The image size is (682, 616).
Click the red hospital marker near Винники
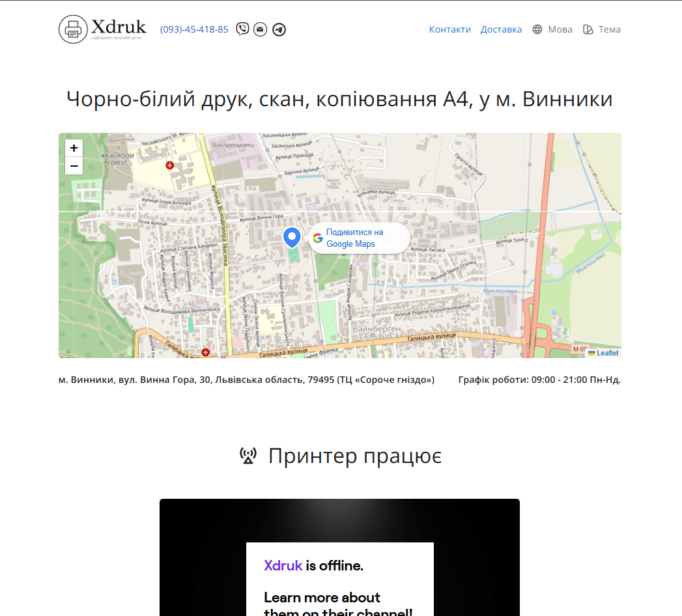click(x=169, y=165)
